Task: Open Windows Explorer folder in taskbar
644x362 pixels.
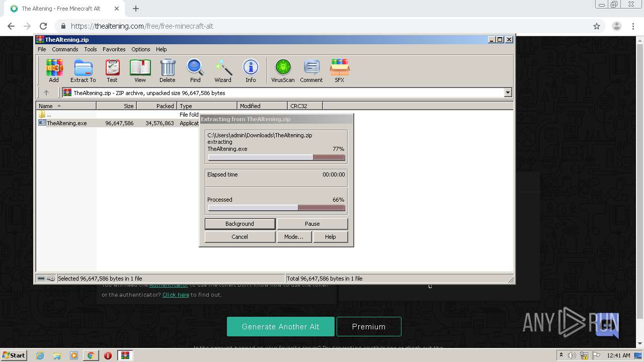Action: [x=57, y=355]
